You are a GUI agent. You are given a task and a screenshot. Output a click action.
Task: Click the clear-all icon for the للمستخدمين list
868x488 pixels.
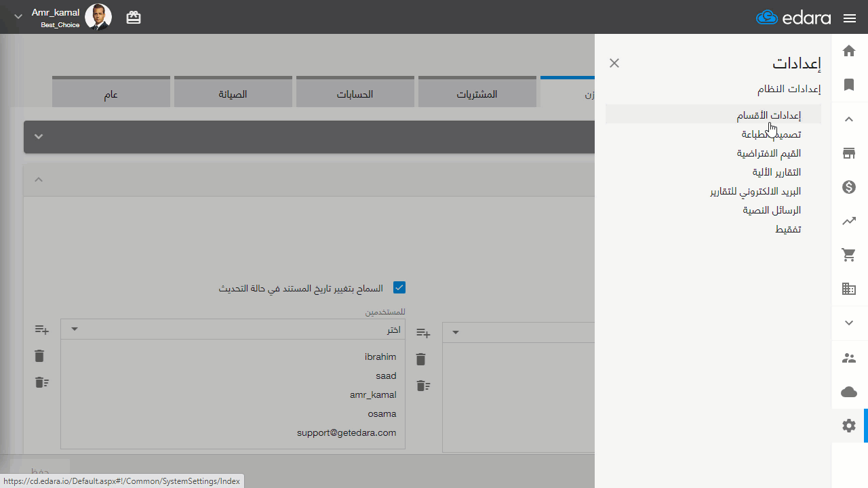(x=42, y=382)
